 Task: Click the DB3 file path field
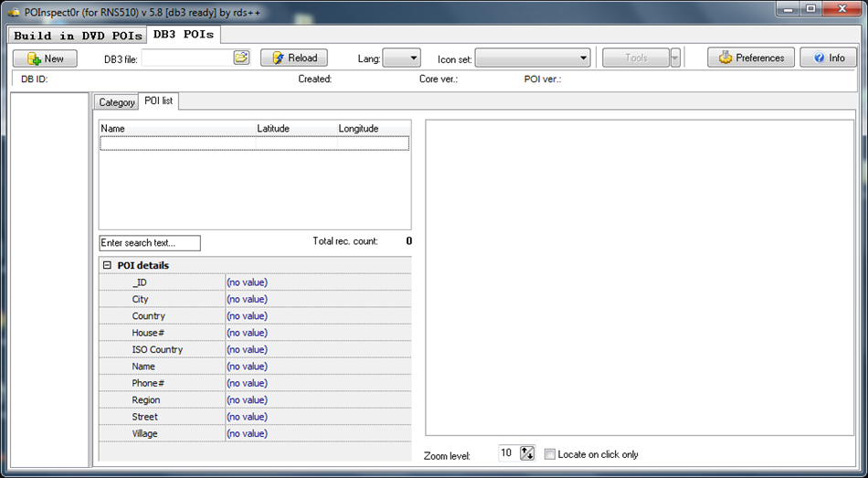[x=186, y=58]
